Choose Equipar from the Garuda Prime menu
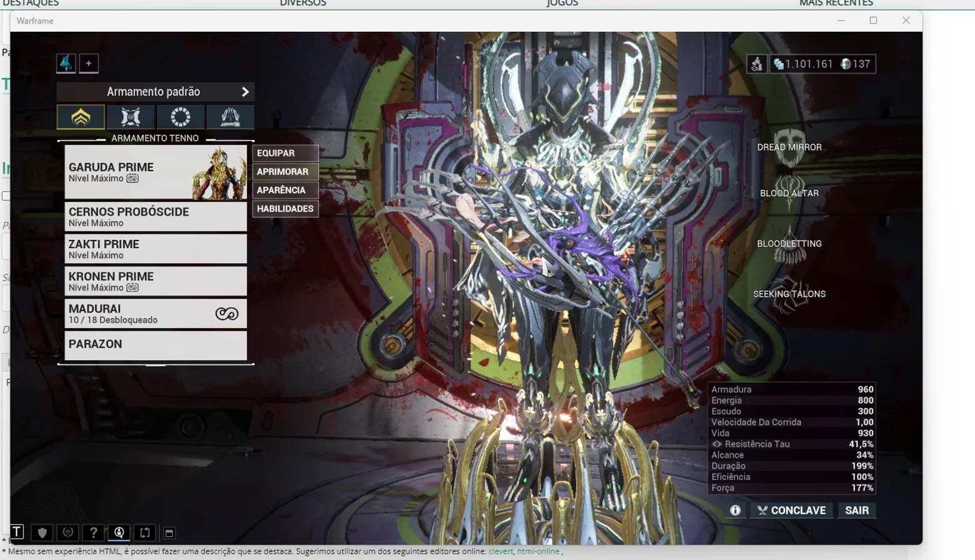 pos(285,153)
